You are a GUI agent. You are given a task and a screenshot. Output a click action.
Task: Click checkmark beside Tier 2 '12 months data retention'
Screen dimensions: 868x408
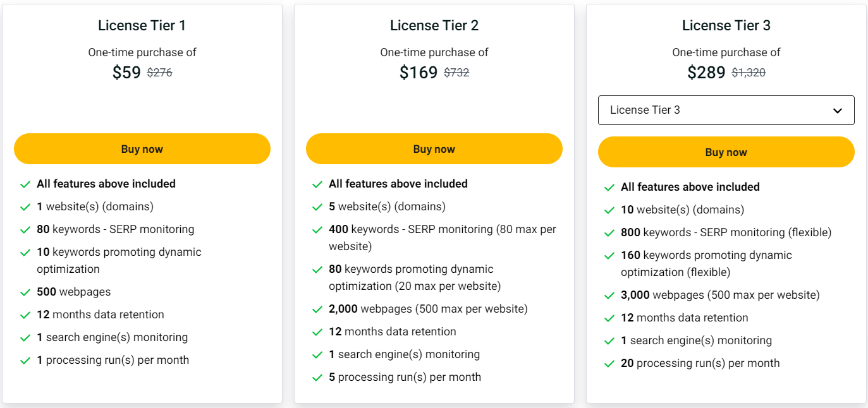(317, 332)
